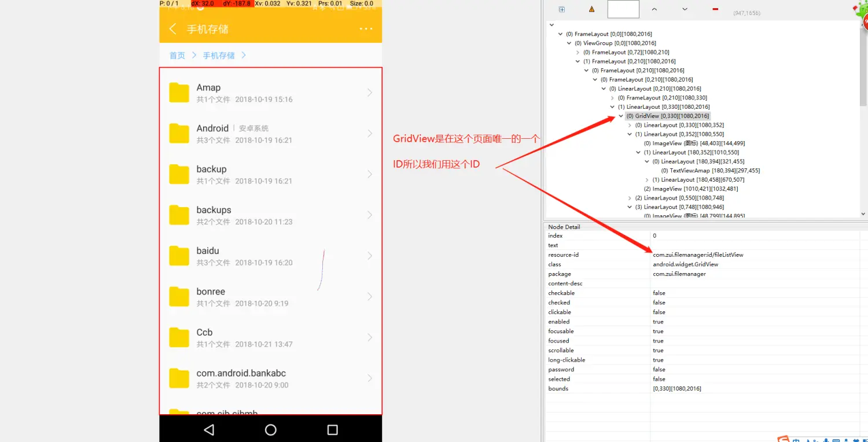Open the Ccb row right chevron
Screen dimensions: 868x442
tap(370, 337)
